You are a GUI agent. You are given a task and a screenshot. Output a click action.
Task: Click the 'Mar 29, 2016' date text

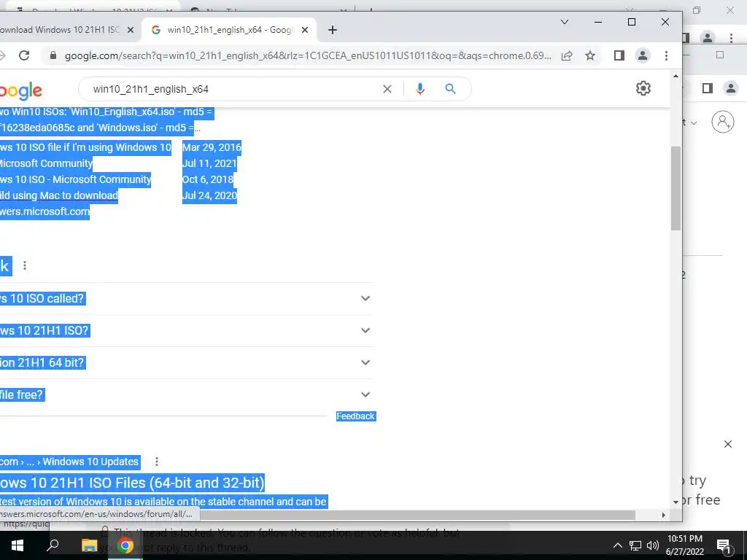tap(212, 147)
